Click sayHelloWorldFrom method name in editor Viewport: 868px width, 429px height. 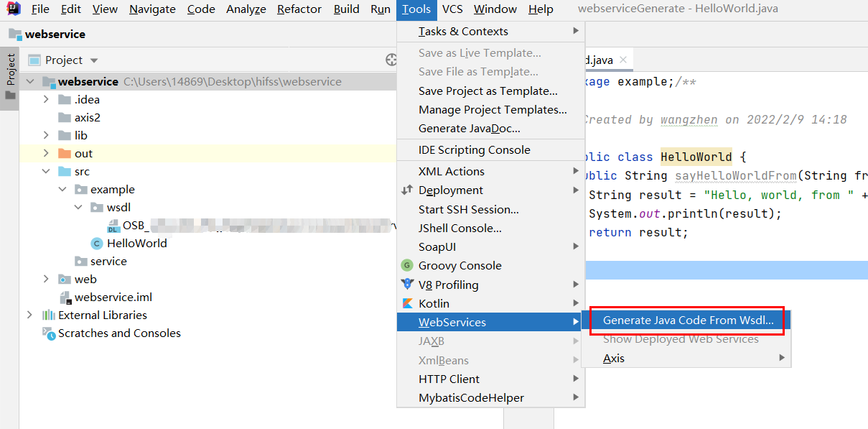[x=736, y=176]
